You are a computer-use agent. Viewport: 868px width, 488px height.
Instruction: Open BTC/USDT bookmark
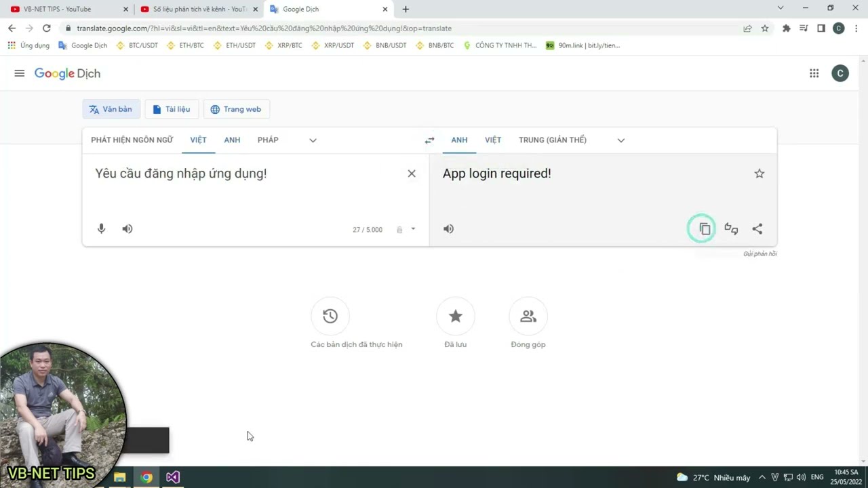[x=137, y=45]
